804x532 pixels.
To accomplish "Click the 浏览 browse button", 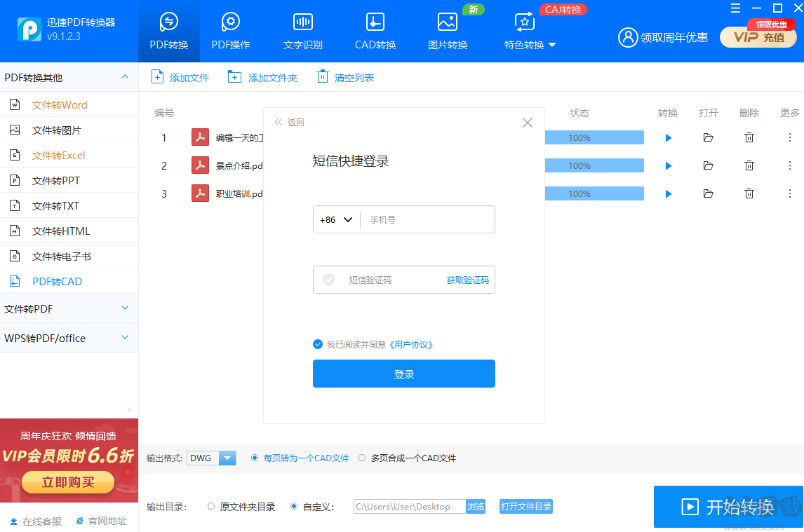I will point(476,506).
